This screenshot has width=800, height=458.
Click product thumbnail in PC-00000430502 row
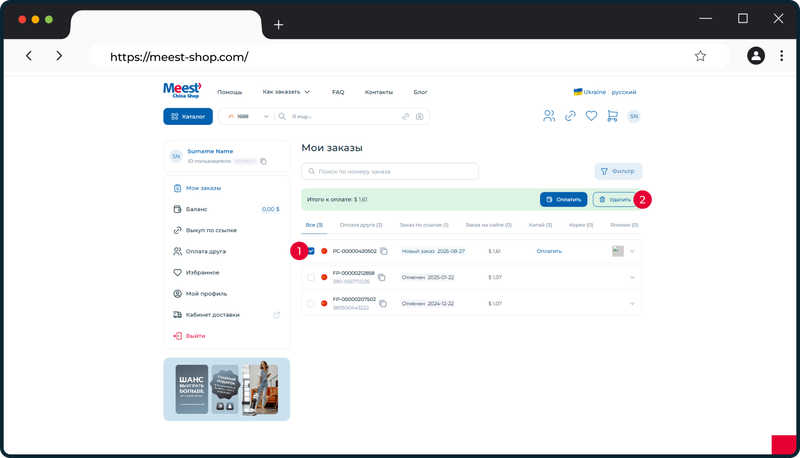[618, 251]
